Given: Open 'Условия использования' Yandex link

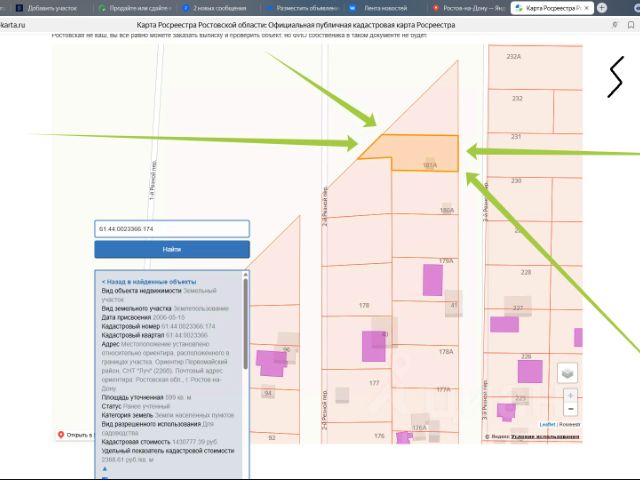Looking at the screenshot, I should click(545, 436).
